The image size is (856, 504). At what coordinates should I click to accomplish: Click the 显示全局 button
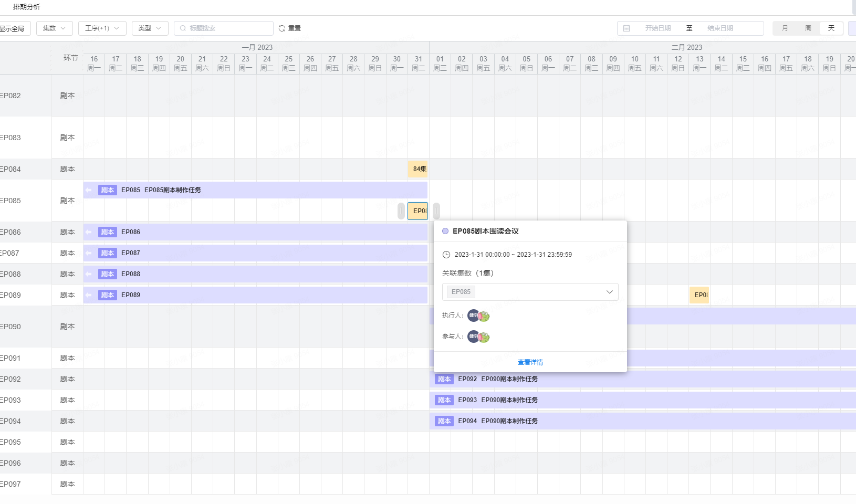tap(13, 28)
